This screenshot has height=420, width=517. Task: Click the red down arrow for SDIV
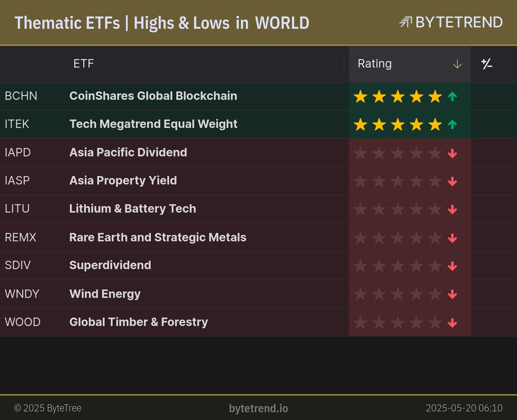point(452,266)
